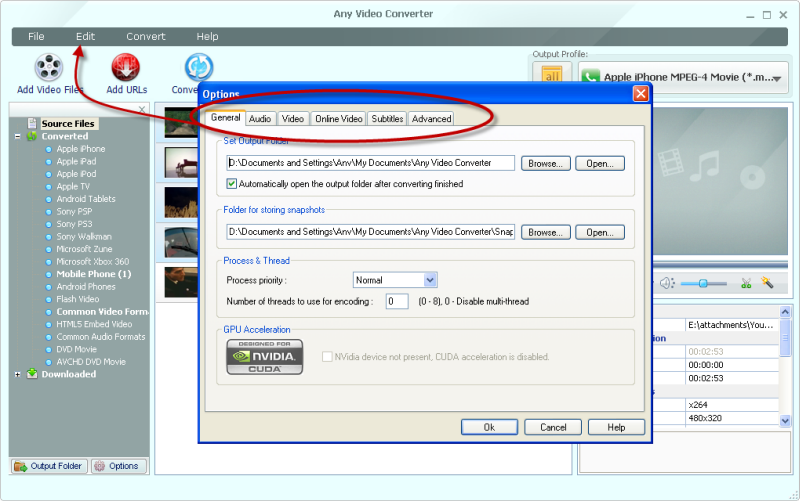Viewport: 800px width, 501px height.
Task: Click the properties panel scroll up arrow
Action: pyautogui.click(x=785, y=311)
